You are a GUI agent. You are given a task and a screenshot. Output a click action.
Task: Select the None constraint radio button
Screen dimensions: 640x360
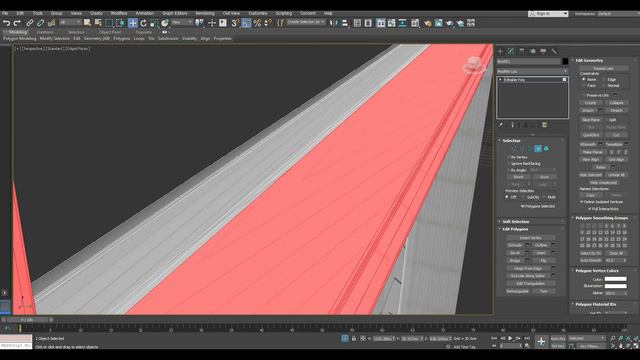click(x=584, y=80)
